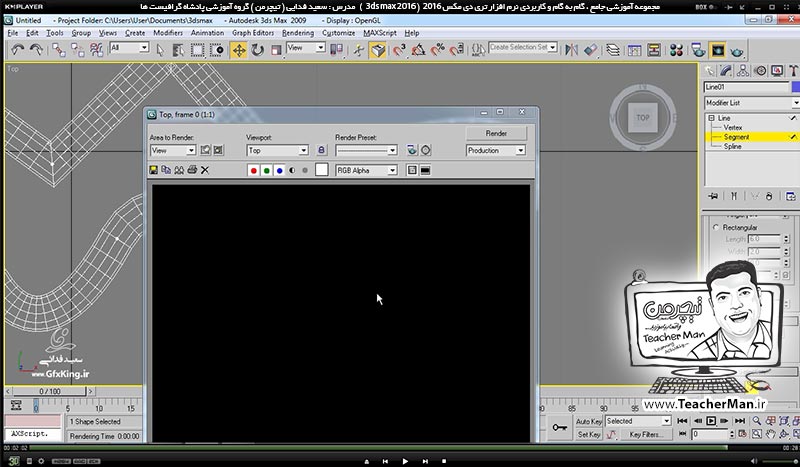Clone the rendered frame window
Image resolution: width=800 pixels, height=467 pixels.
click(x=179, y=170)
